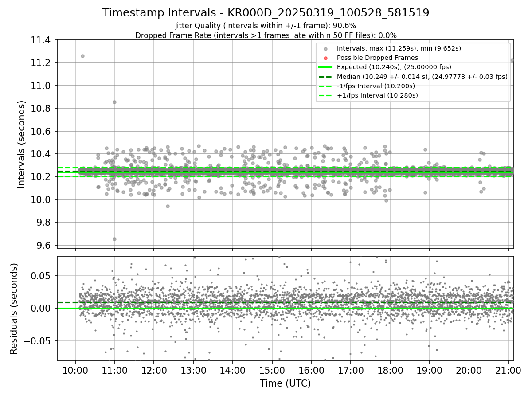Click the 15:00 time tick label
Screen dimensions: 532x399
[x=272, y=371]
